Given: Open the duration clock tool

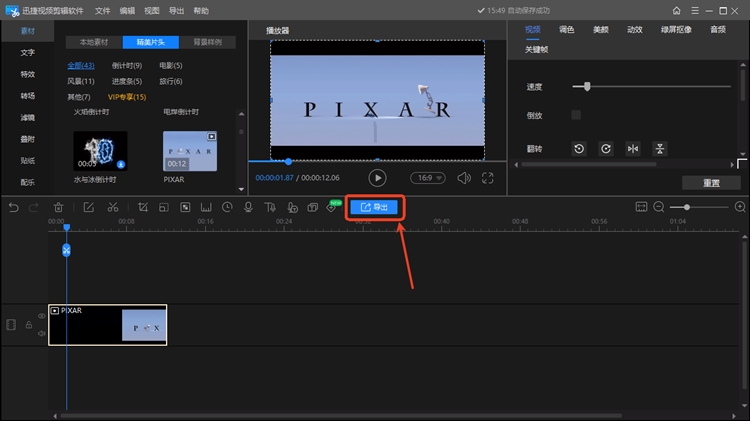Looking at the screenshot, I should click(227, 207).
